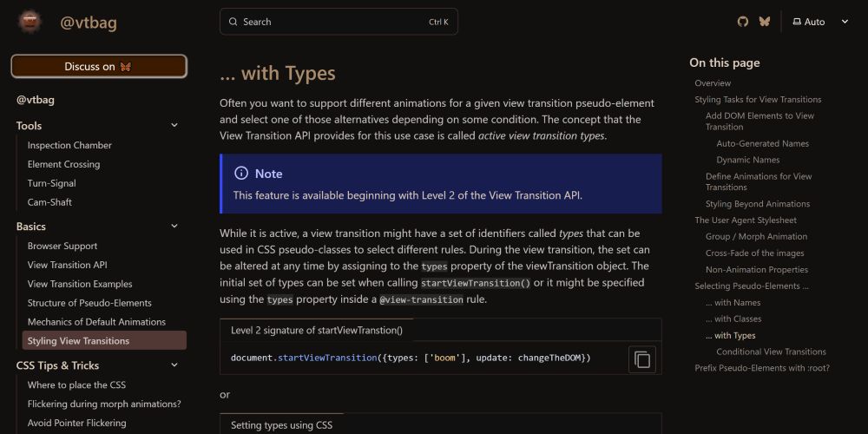Collapse the CSS Tips & Tricks section
Screen dimensions: 868x434
coord(174,365)
